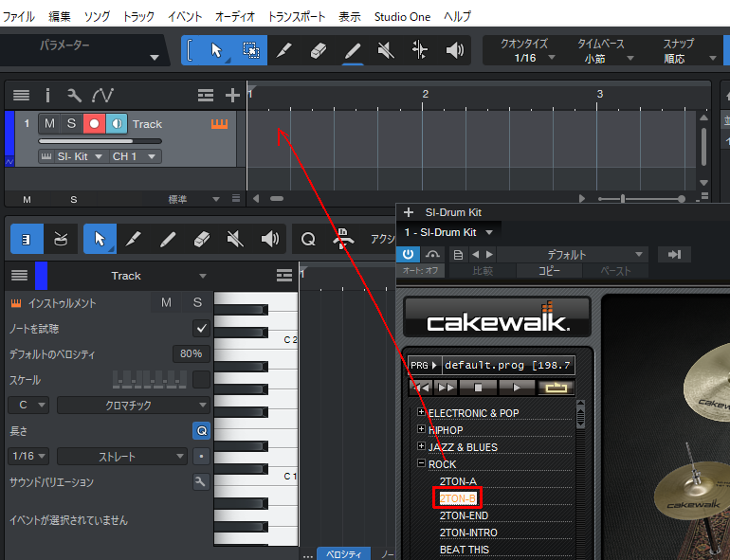Viewport: 730px width, 560px height.
Task: Edit the デフォルトのベロシティ 80% field
Action: (x=192, y=353)
